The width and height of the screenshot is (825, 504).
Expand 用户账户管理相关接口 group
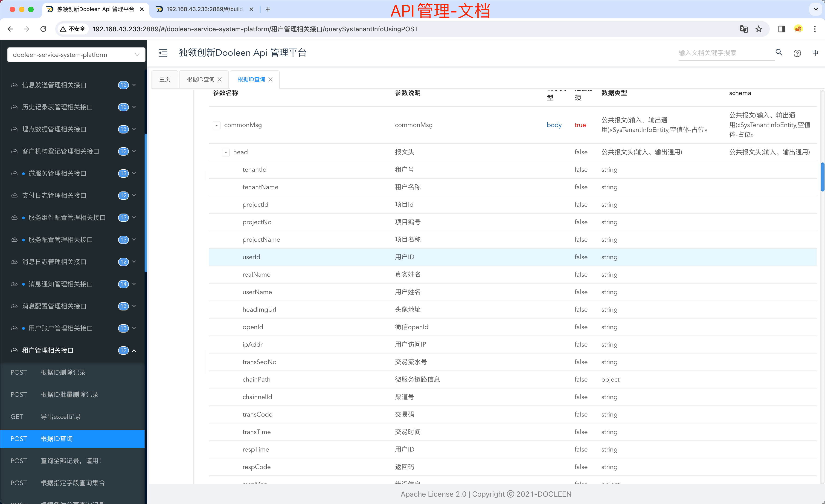(134, 328)
